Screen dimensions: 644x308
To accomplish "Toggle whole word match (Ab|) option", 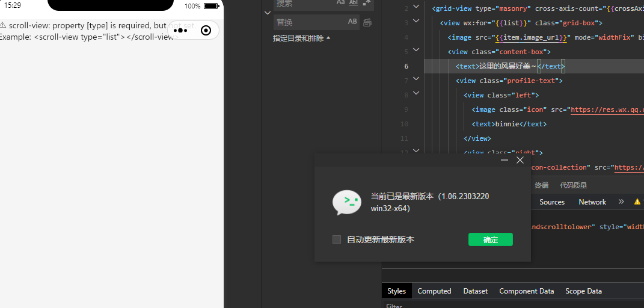I will point(353,2).
